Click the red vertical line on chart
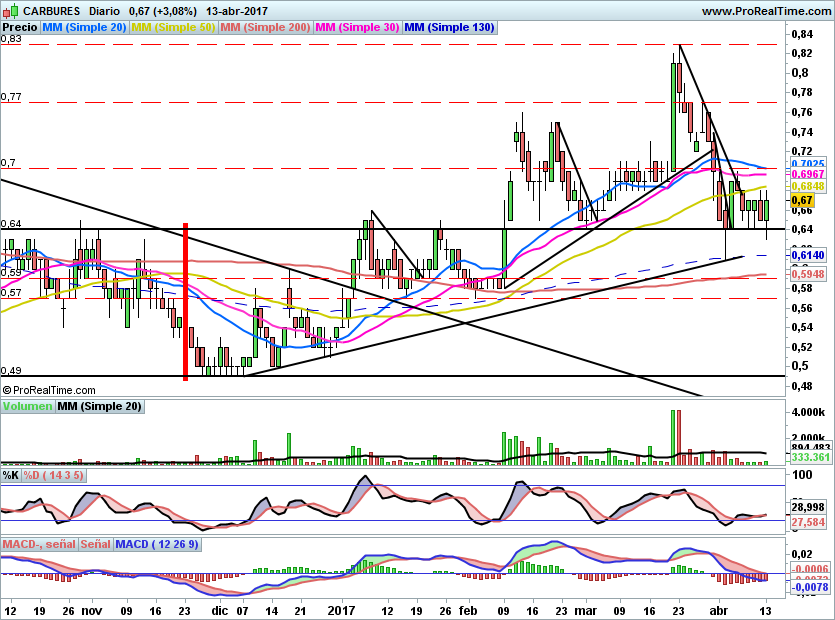The image size is (835, 620). (185, 300)
